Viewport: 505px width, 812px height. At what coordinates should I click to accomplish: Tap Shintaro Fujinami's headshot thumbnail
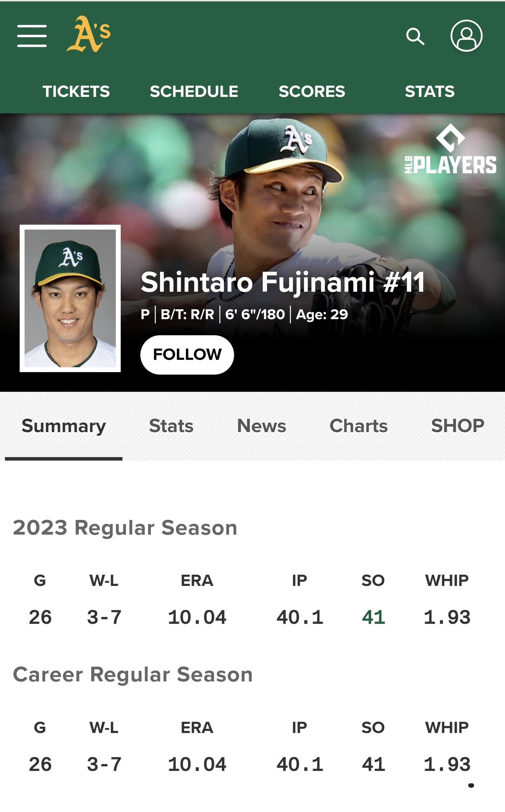(x=70, y=298)
